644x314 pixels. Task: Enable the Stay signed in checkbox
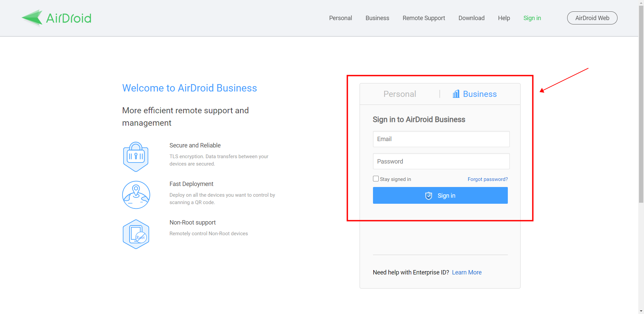376,179
